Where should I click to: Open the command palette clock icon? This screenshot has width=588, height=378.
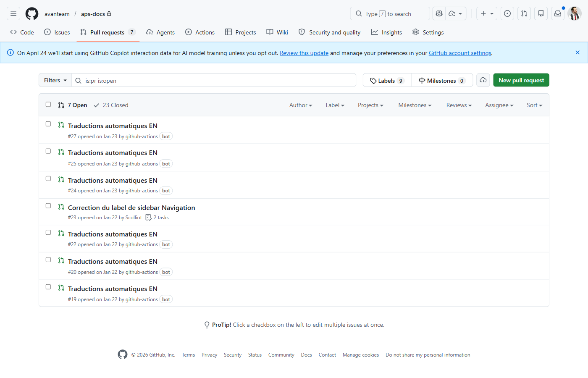tap(507, 13)
